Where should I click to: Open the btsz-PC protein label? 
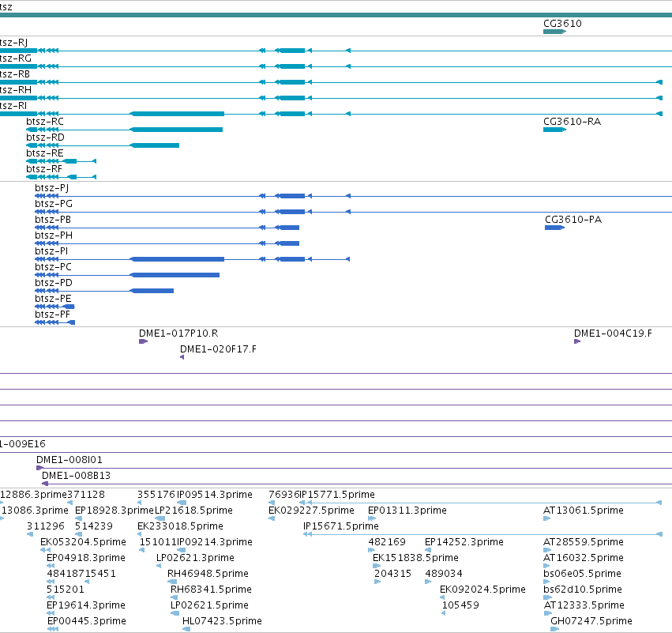pyautogui.click(x=53, y=267)
